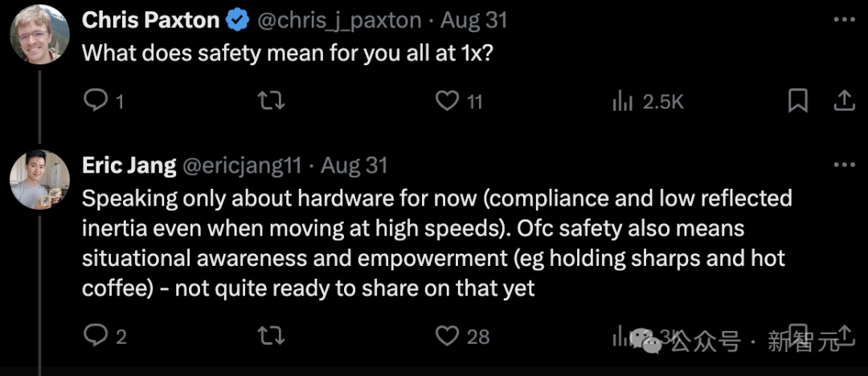View analytics for Chris Paxton's tweet
Screen dimensions: 868x376
coord(623,101)
